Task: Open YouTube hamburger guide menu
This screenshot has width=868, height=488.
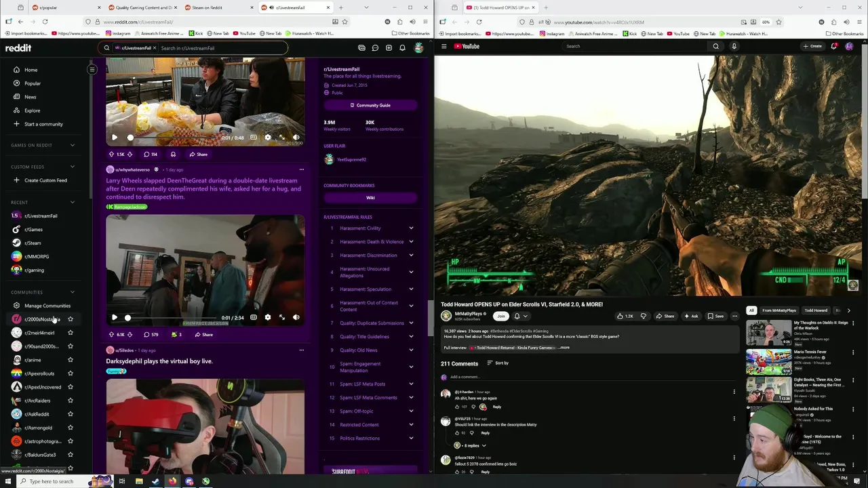Action: 444,46
